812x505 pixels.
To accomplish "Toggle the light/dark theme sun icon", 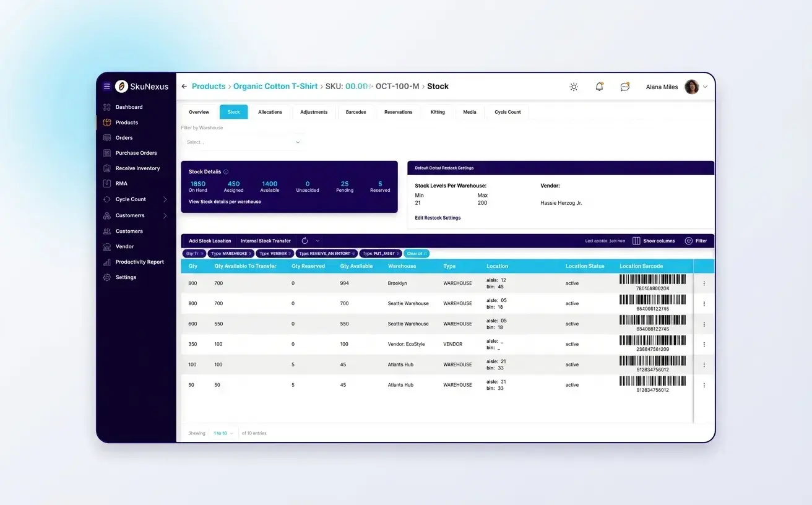I will 573,87.
